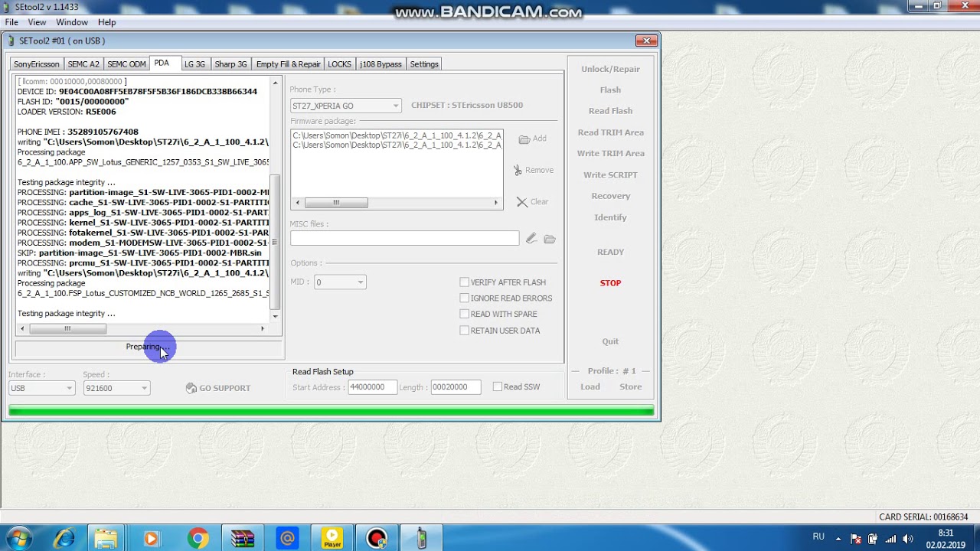Switch to the SEMC ODM tab
Screen dimensions: 980x551
pyautogui.click(x=126, y=64)
